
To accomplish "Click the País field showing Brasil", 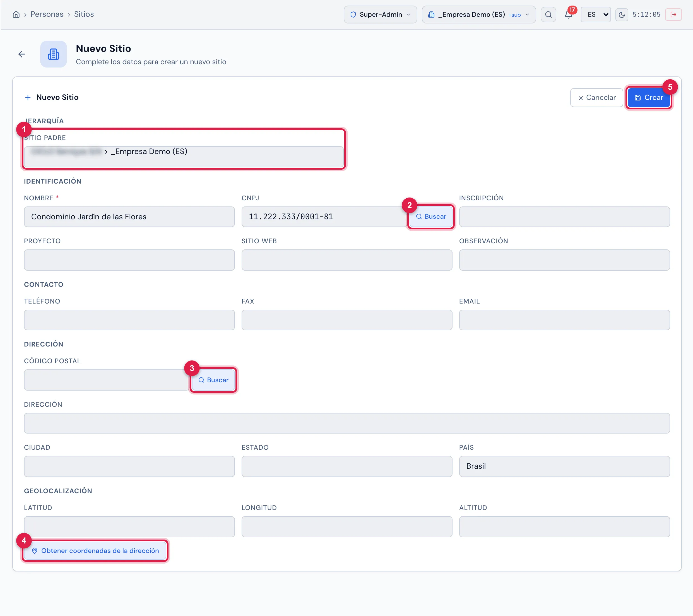I will point(564,466).
